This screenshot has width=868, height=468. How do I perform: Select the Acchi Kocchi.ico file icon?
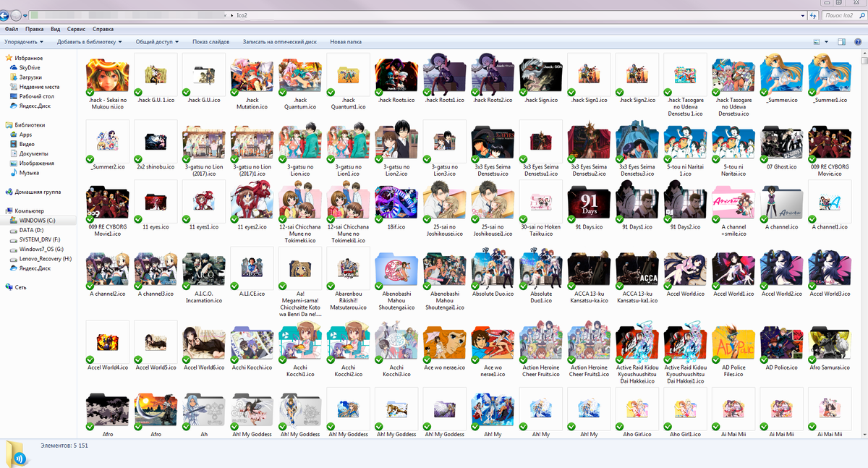coord(252,342)
